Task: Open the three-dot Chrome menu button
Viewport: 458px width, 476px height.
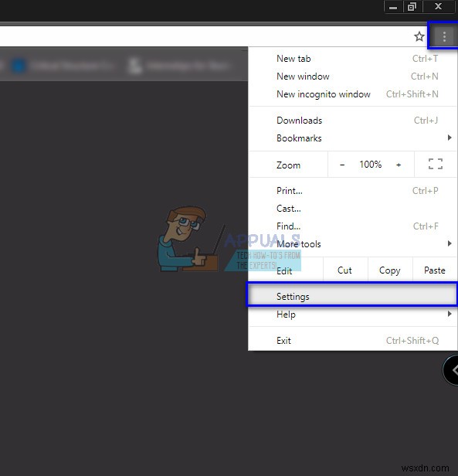Action: (444, 37)
